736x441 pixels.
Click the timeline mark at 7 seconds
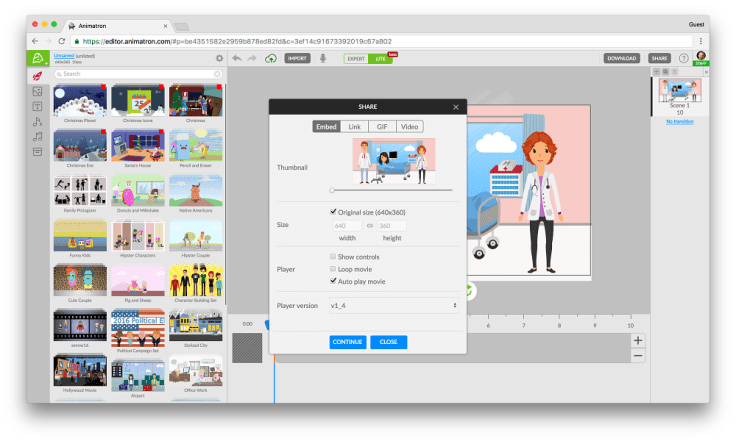click(x=523, y=325)
